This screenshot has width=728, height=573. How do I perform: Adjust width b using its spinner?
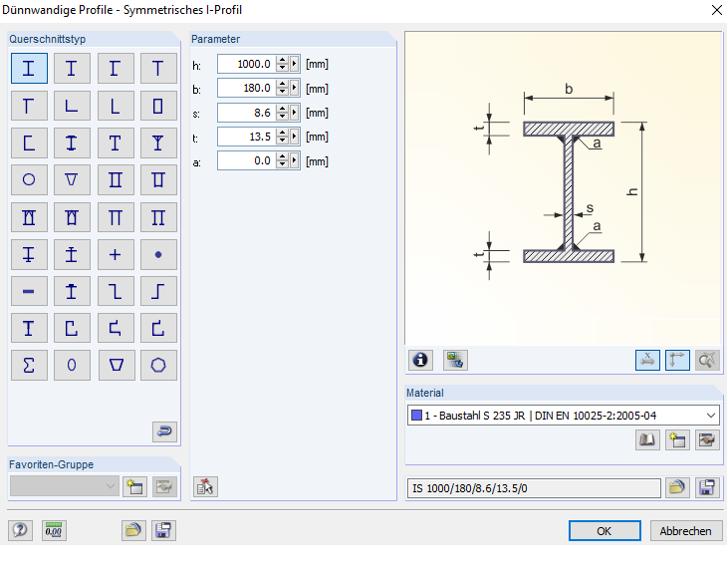click(x=282, y=88)
